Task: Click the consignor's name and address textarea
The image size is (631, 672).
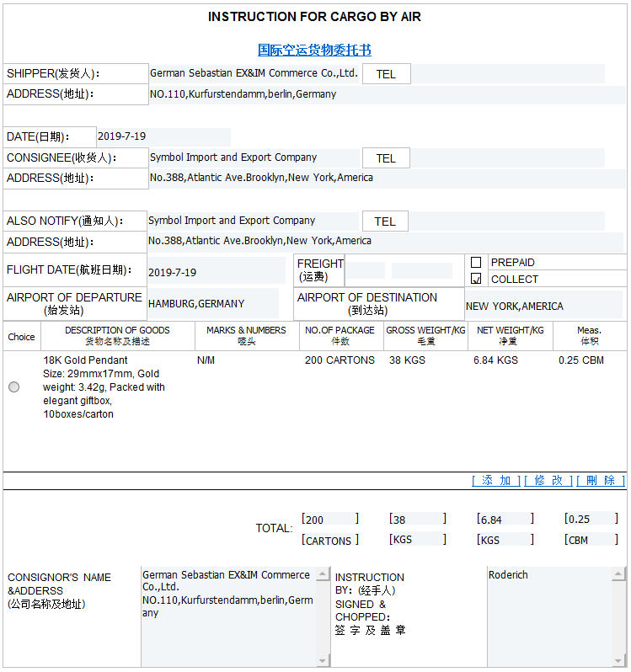Action: (x=227, y=616)
